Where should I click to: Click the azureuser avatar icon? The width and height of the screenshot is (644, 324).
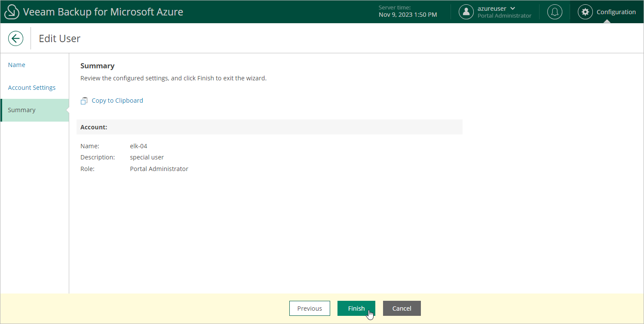[x=466, y=12]
